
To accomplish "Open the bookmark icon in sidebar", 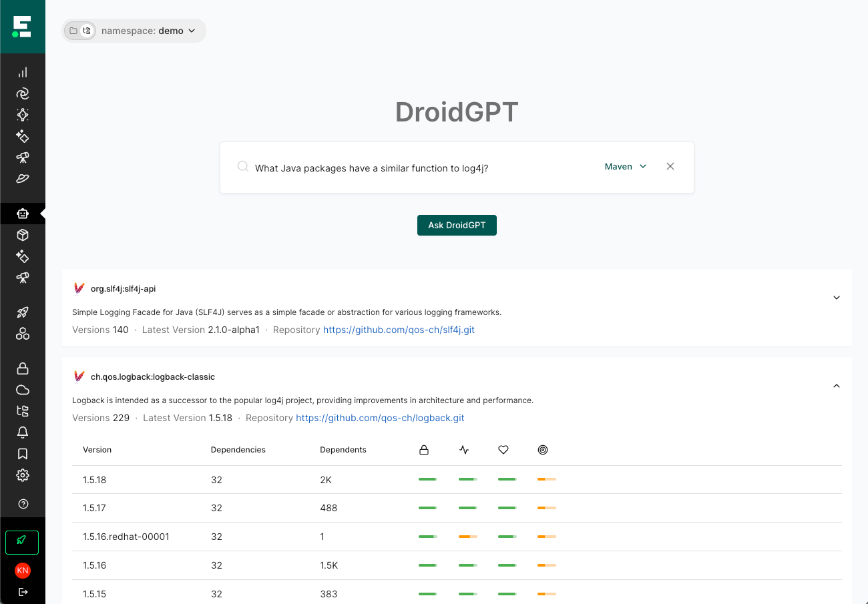I will tap(23, 454).
